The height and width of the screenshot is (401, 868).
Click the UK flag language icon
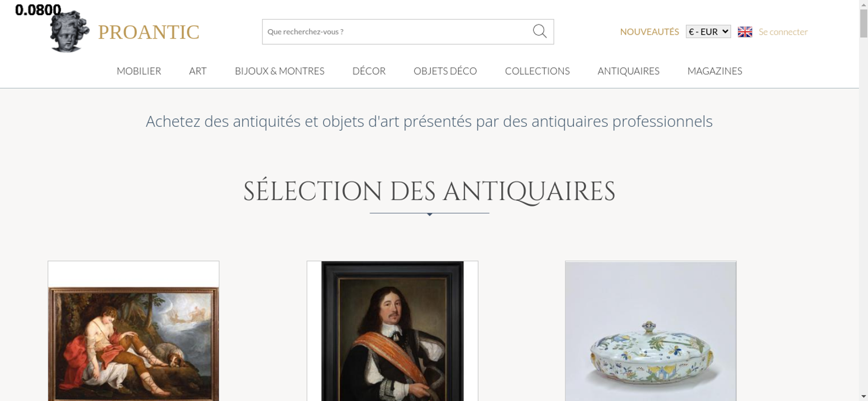pos(745,32)
